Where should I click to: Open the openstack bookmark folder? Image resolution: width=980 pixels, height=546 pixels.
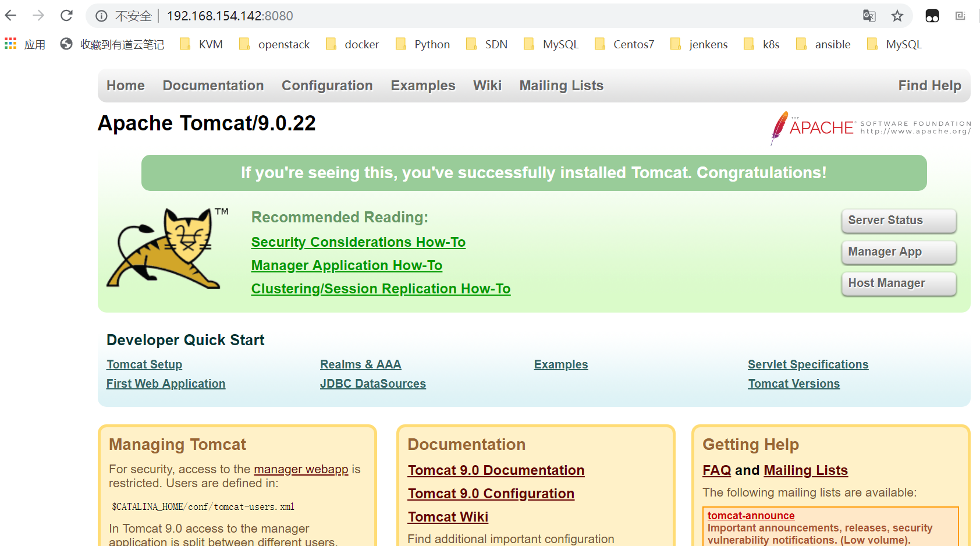[275, 44]
